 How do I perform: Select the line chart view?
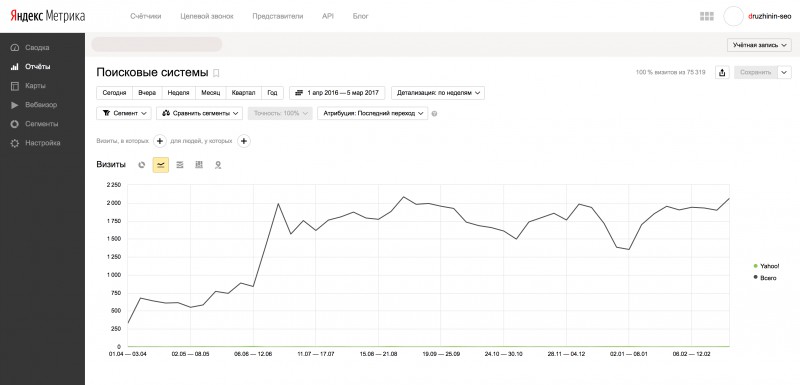[161, 165]
